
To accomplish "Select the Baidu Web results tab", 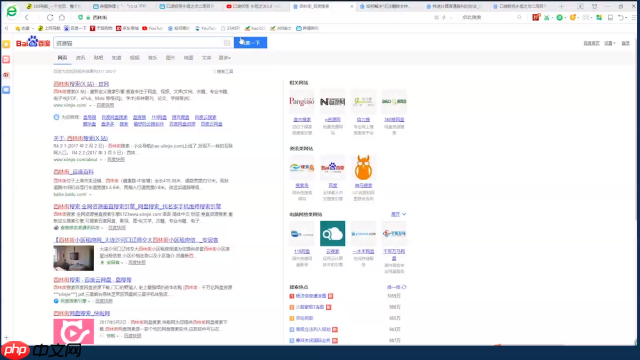I will pos(62,58).
